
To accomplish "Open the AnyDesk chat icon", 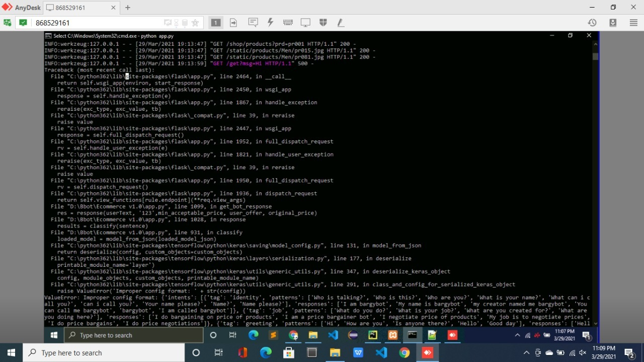I will (x=253, y=23).
